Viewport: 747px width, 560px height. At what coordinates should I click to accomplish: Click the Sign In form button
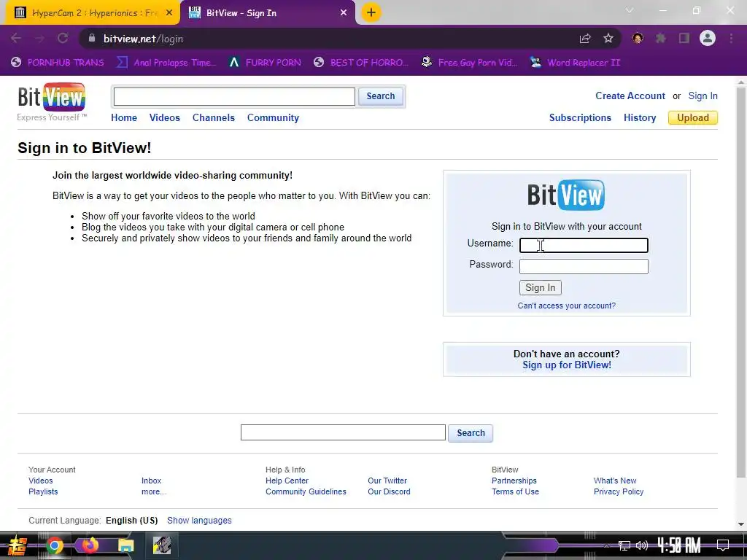pos(541,287)
